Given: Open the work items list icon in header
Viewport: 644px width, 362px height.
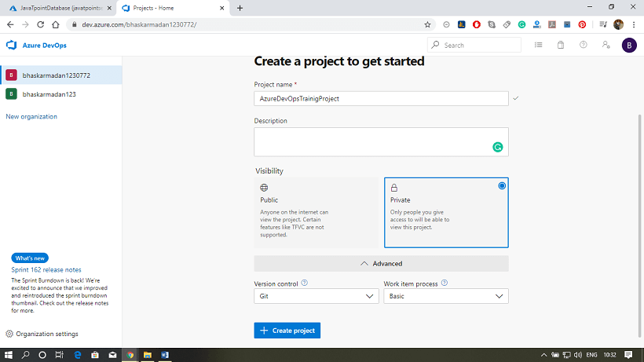Looking at the screenshot, I should (539, 45).
